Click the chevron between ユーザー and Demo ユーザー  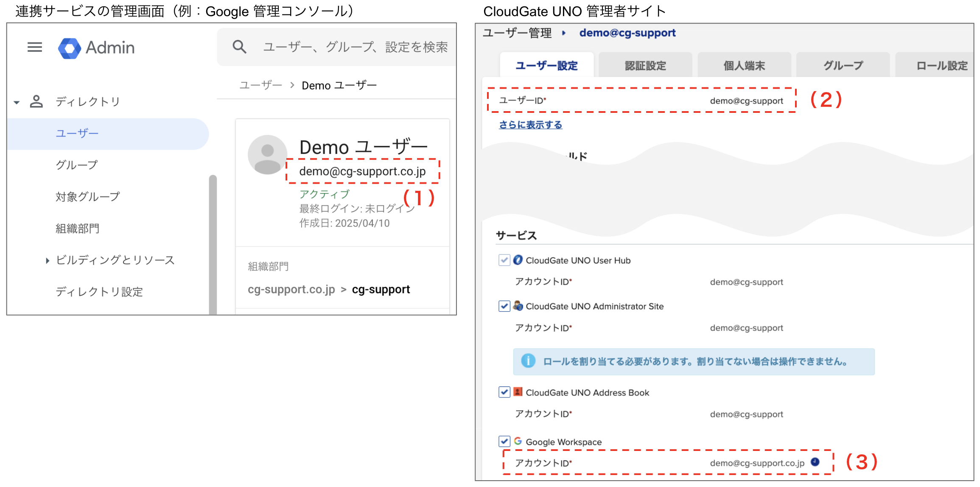[292, 85]
